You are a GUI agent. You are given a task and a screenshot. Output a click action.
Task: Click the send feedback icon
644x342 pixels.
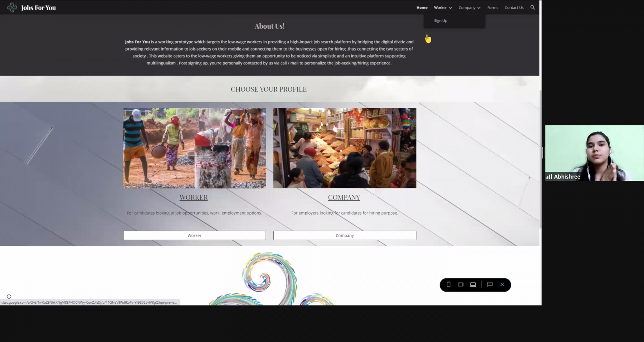[x=490, y=284]
